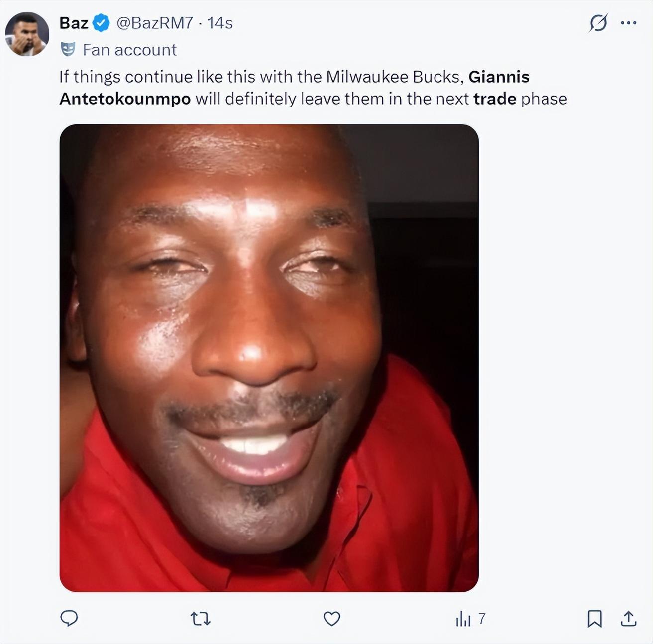Image resolution: width=653 pixels, height=644 pixels.
Task: Open Baz's profile avatar picture
Action: [x=27, y=34]
